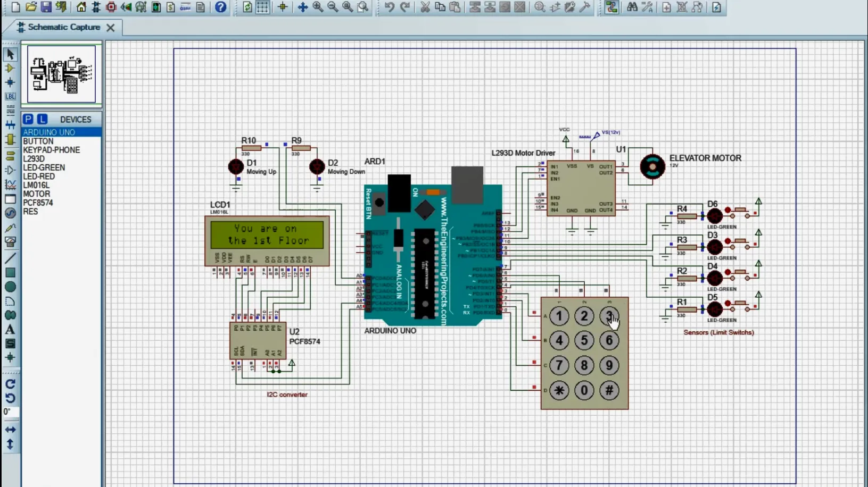This screenshot has height=487, width=868.
Task: Select the Graph Mode tool
Action: pos(10,184)
